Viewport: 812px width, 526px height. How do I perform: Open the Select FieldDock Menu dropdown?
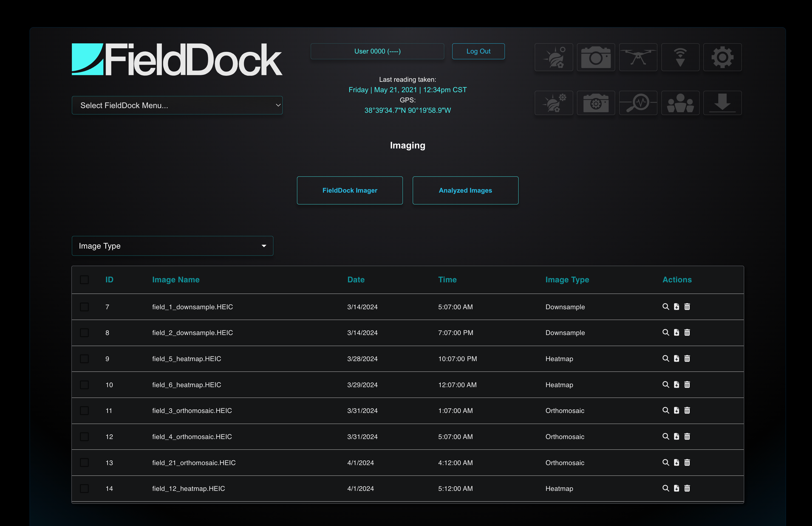tap(177, 105)
